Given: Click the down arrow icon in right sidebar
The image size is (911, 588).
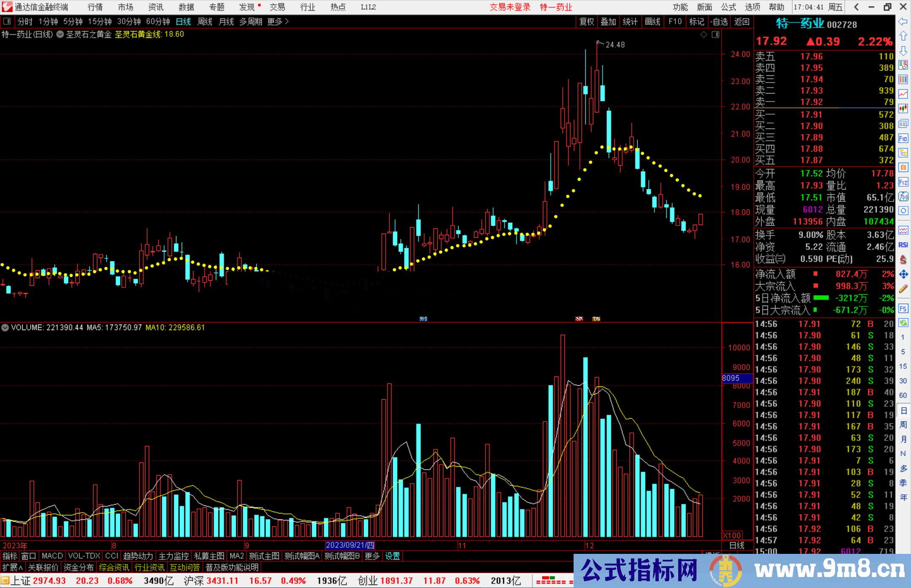Looking at the screenshot, I should coord(903,51).
